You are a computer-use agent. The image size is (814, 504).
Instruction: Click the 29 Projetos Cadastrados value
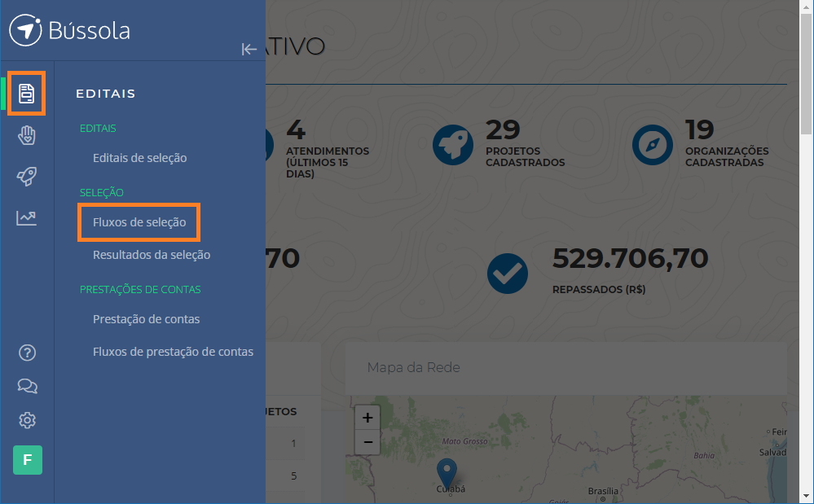coord(503,129)
